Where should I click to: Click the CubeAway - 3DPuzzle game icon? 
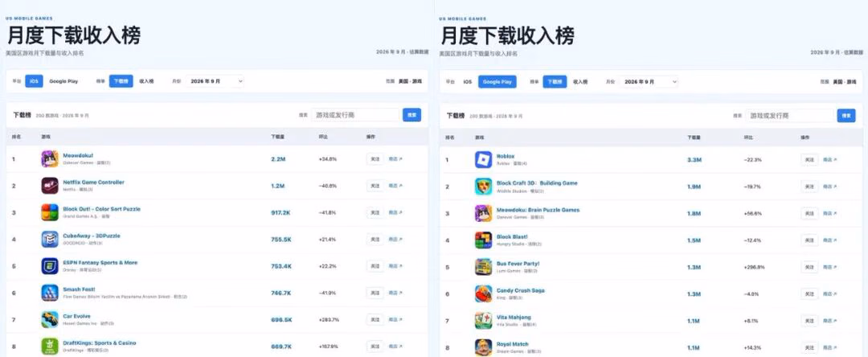tap(50, 239)
